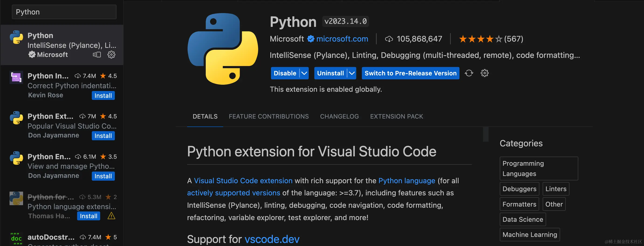The image size is (644, 246).
Task: Click the remote/sync icon beside Microsoft in list
Action: pos(97,55)
